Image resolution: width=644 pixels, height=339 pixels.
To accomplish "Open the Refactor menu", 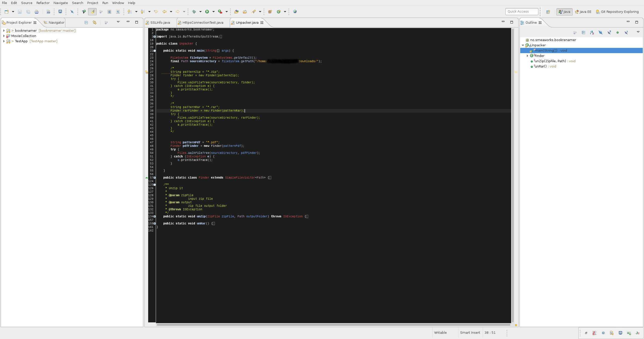I will pos(43,3).
